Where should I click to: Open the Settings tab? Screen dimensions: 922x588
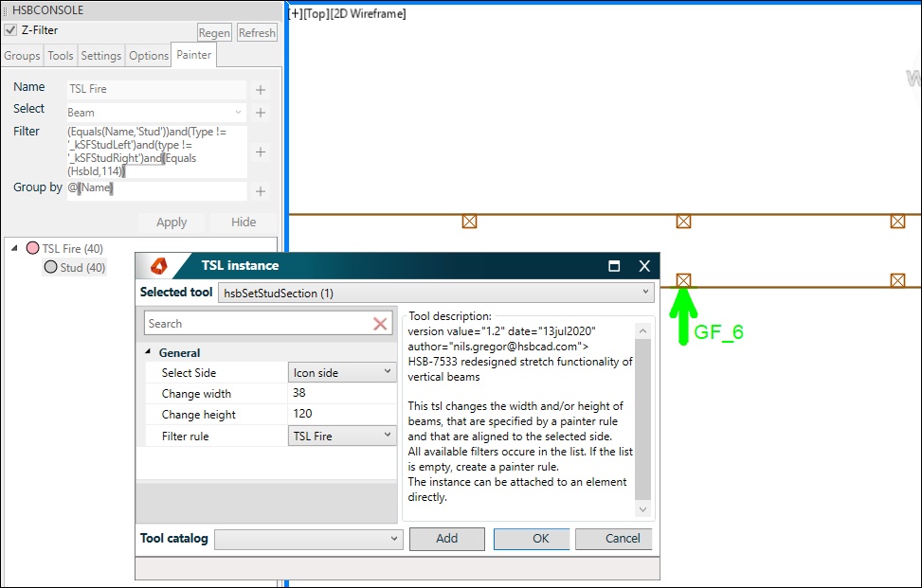pos(100,56)
